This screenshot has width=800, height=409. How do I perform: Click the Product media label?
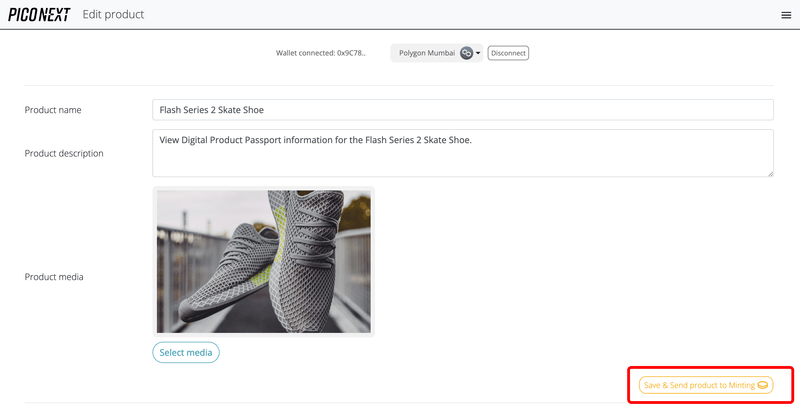point(54,276)
